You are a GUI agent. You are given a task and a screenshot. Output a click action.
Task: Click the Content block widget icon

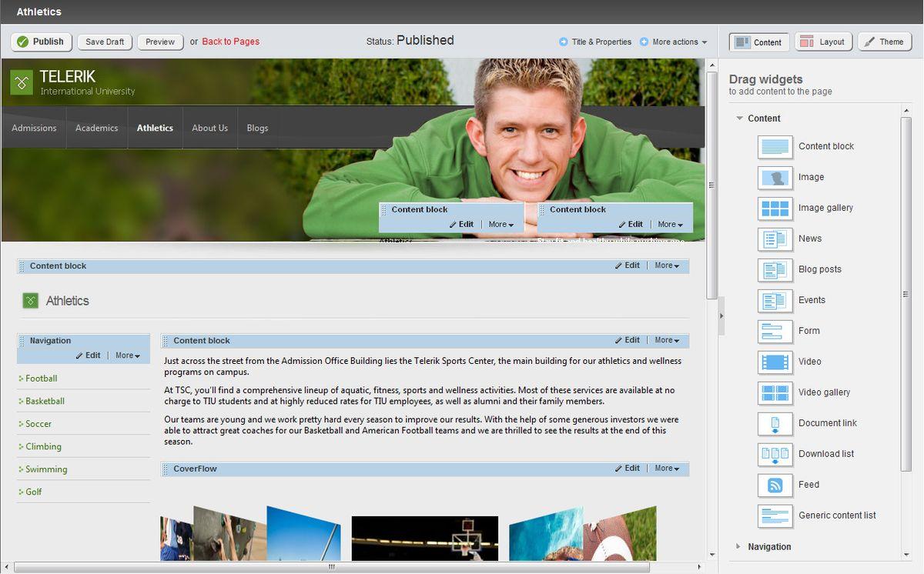(775, 146)
